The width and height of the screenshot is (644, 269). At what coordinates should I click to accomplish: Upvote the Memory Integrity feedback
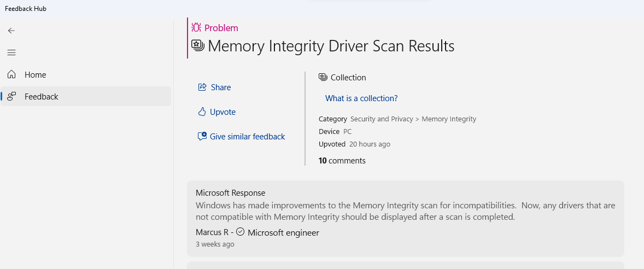point(216,112)
